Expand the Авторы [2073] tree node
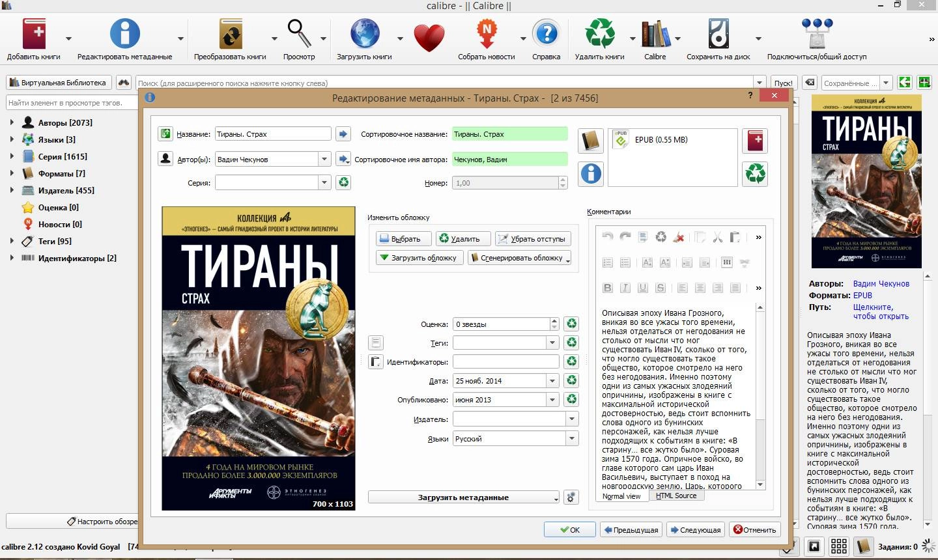 pyautogui.click(x=12, y=122)
